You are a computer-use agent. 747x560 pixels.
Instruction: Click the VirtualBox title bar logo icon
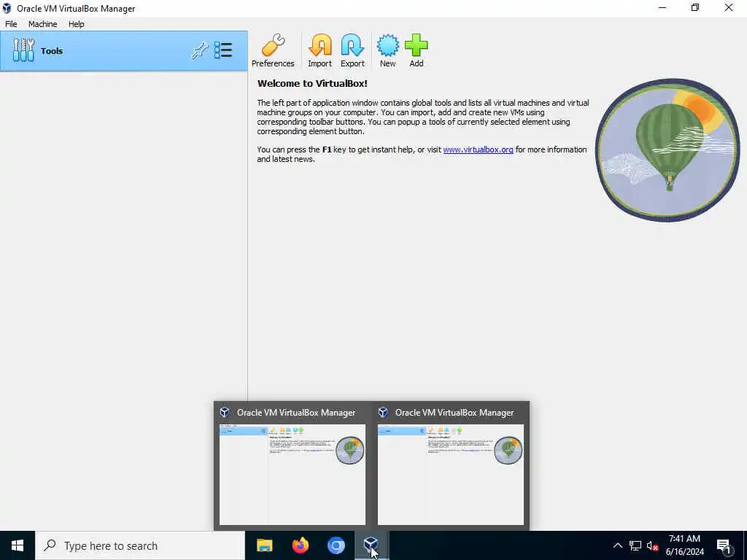coord(7,8)
